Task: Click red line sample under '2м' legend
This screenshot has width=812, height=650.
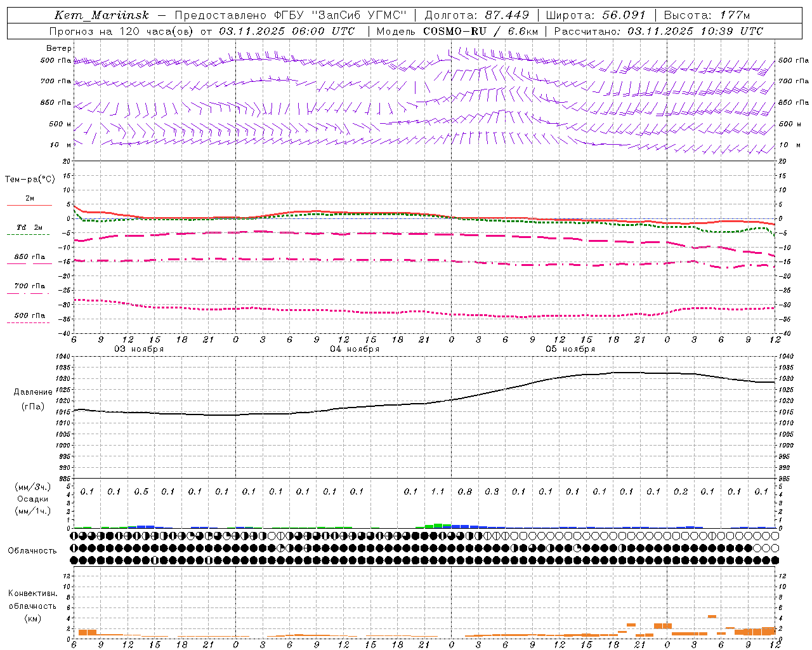Action: pyautogui.click(x=29, y=205)
